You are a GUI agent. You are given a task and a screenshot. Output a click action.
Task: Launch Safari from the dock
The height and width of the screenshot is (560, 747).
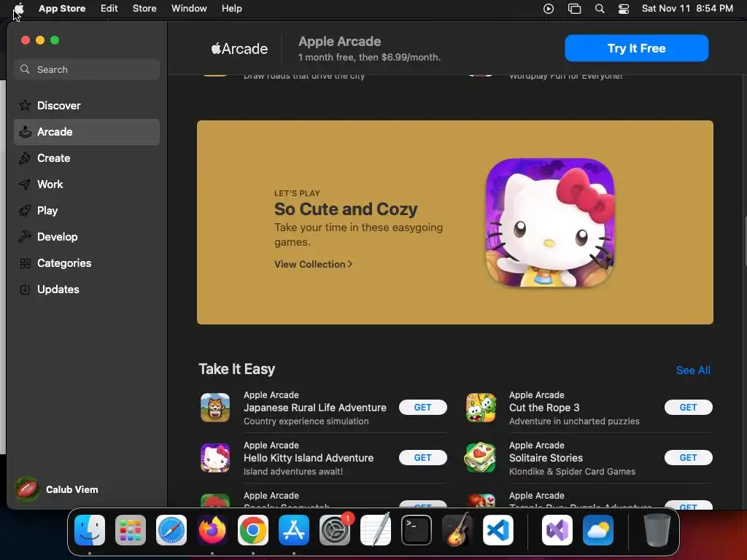coord(171,530)
